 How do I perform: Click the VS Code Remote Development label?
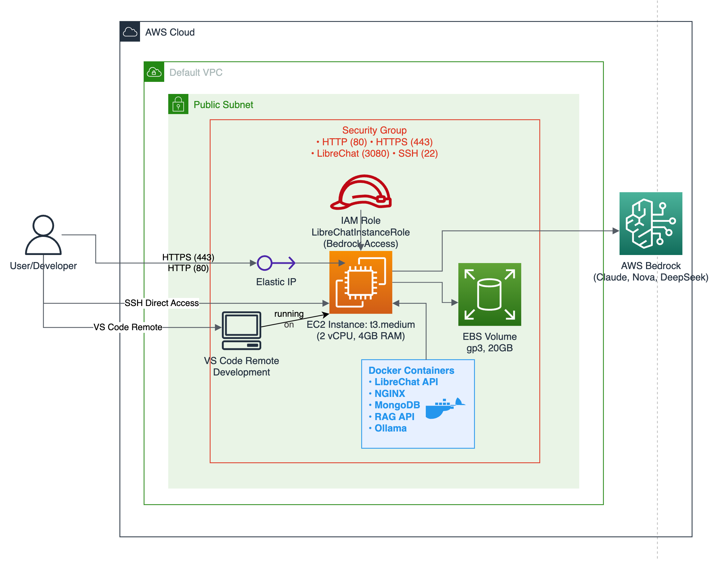coord(241,366)
